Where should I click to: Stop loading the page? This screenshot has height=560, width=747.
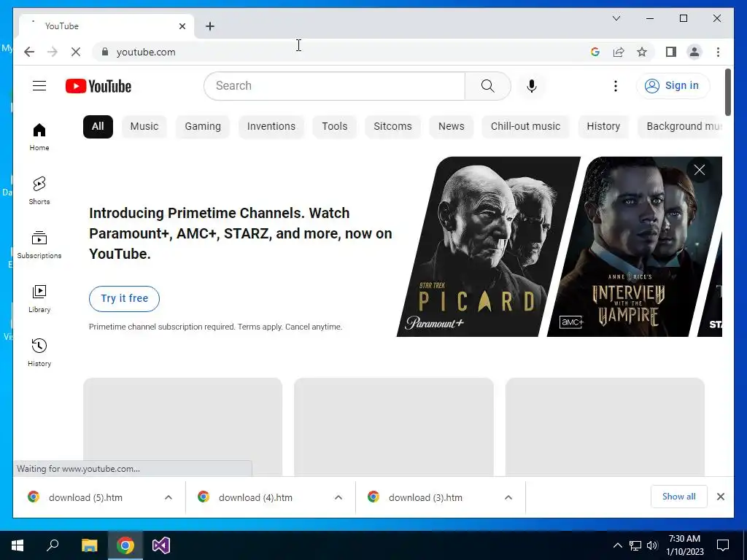(x=76, y=52)
